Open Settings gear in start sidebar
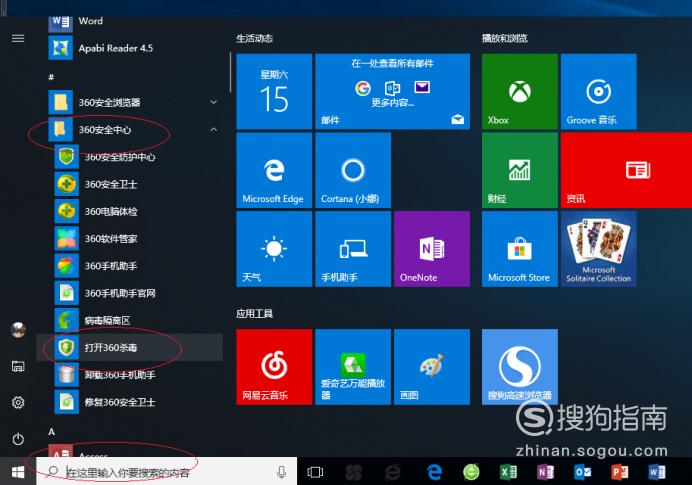Screen dimensions: 692x485 click(x=18, y=402)
